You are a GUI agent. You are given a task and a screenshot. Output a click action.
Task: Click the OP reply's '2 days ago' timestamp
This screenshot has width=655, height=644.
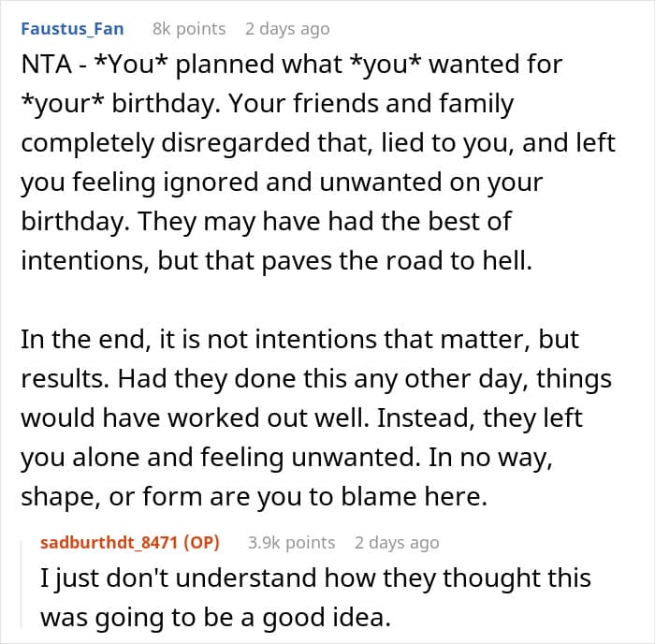coord(396,542)
